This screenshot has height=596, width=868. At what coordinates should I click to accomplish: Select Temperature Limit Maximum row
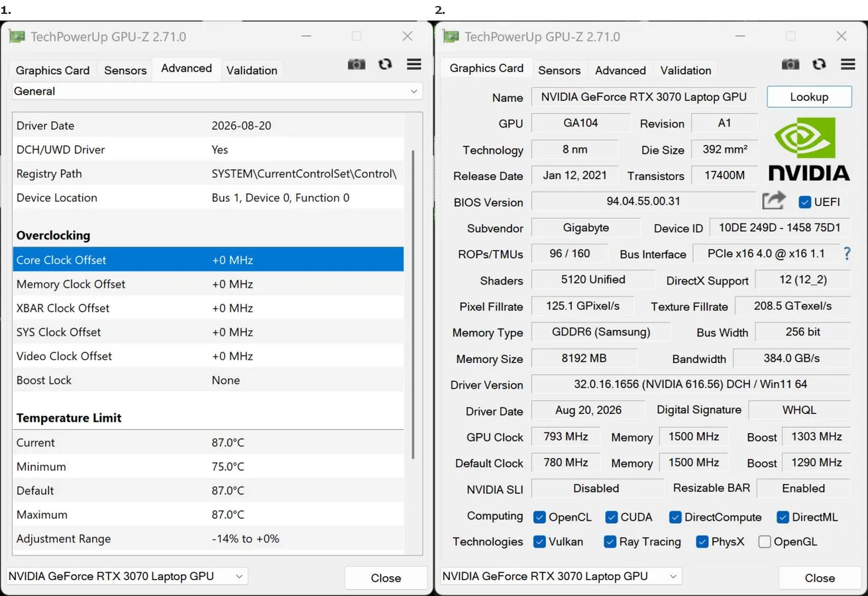(208, 515)
